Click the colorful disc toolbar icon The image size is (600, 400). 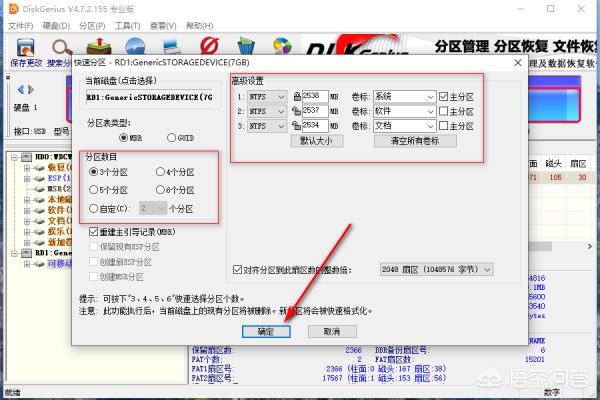pos(284,45)
